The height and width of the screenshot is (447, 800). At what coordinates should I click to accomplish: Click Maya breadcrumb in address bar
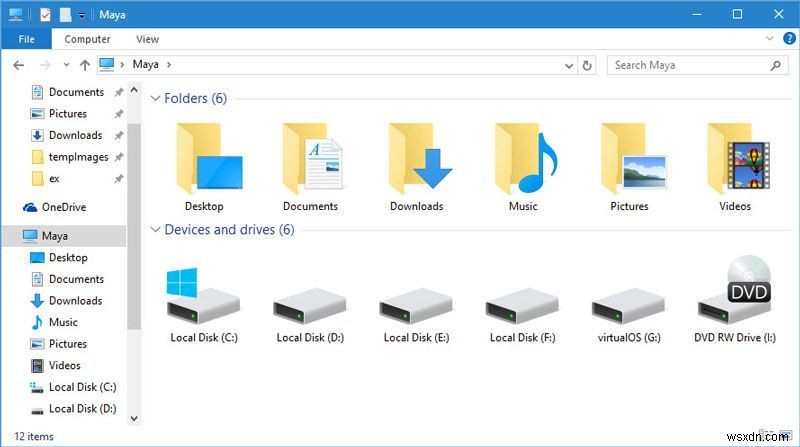[x=145, y=64]
